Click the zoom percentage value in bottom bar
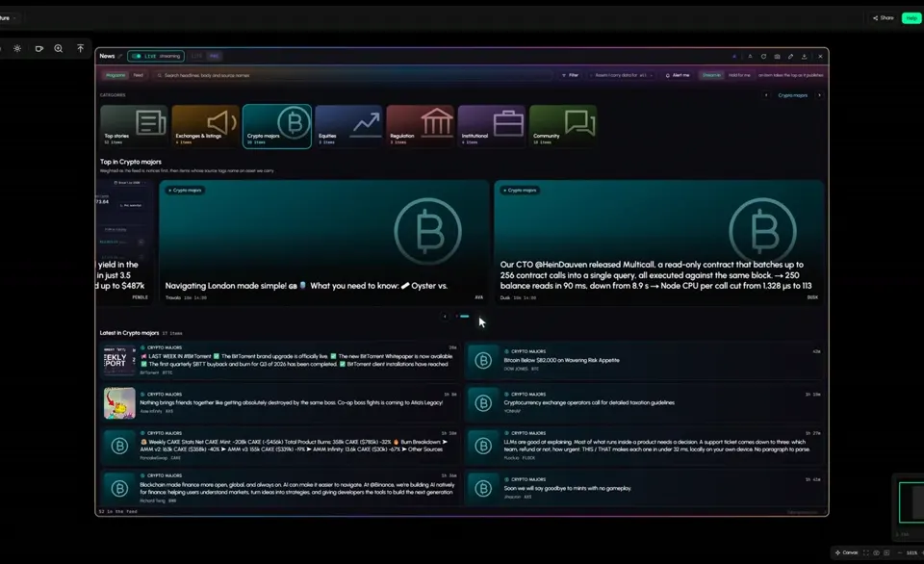924x564 pixels. tap(911, 552)
